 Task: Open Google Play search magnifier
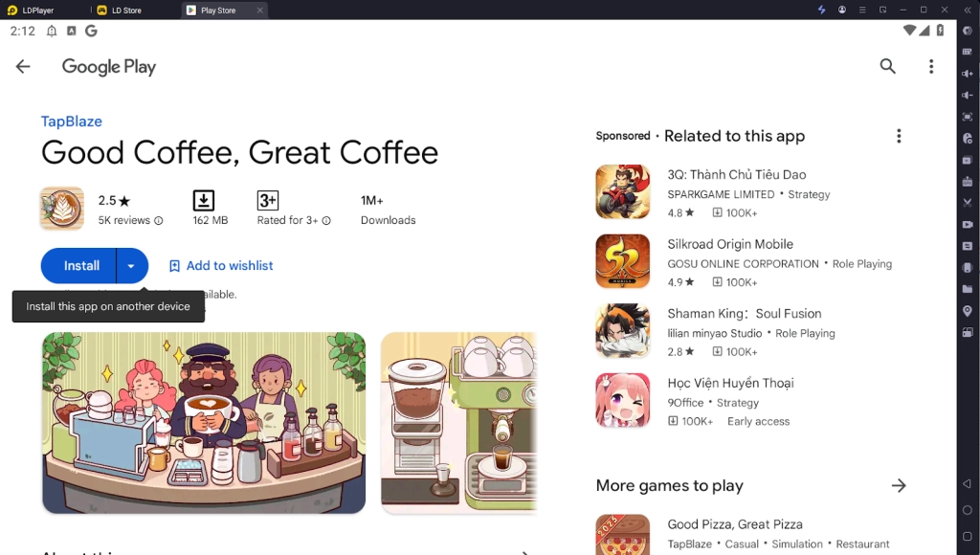point(887,66)
